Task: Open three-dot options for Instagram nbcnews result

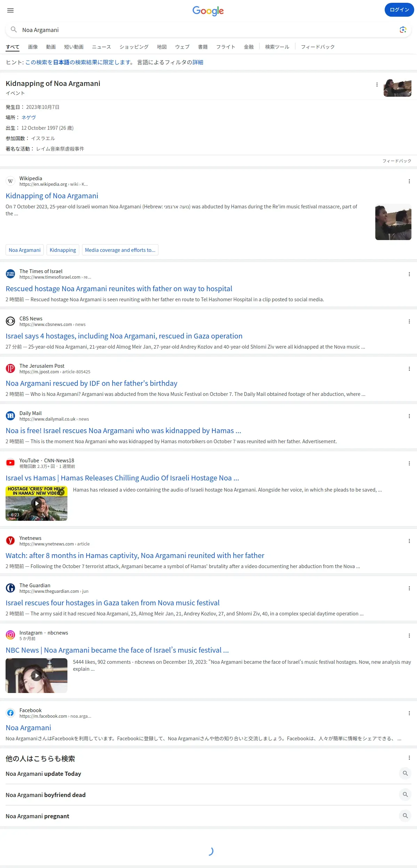Action: pos(409,636)
